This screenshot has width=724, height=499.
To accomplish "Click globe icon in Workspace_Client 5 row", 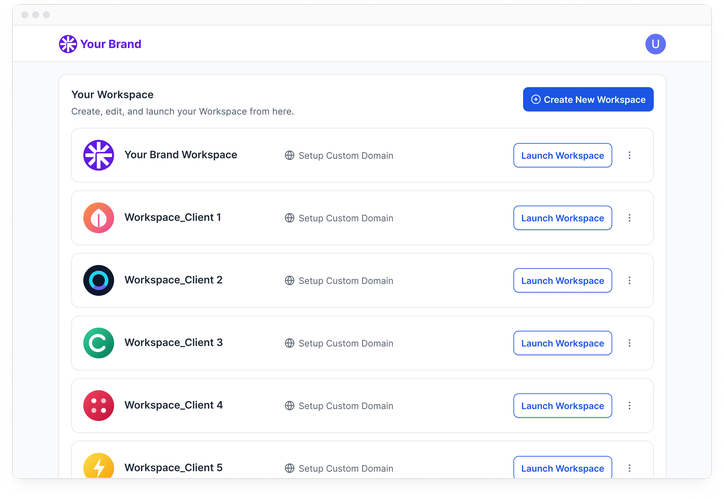I will 290,468.
